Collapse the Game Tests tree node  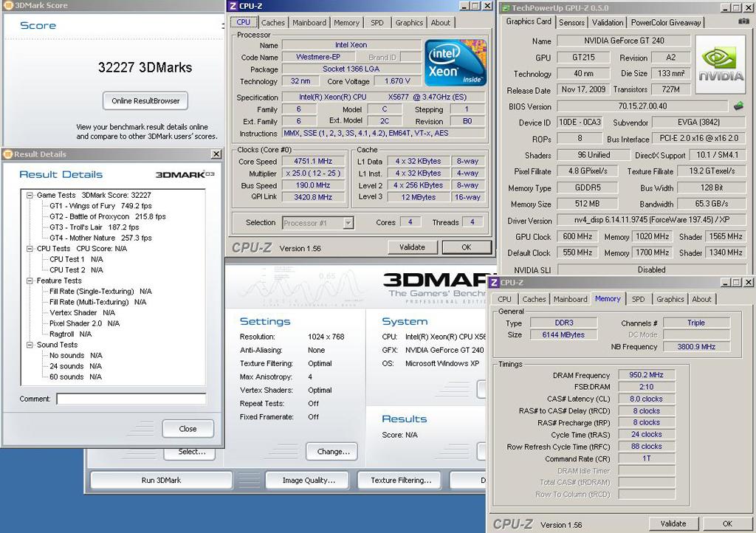[30, 195]
